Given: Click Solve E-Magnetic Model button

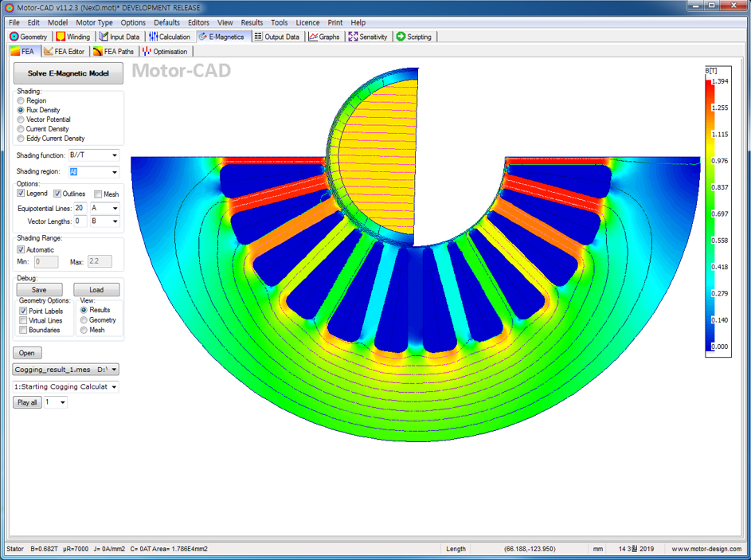Looking at the screenshot, I should (68, 73).
